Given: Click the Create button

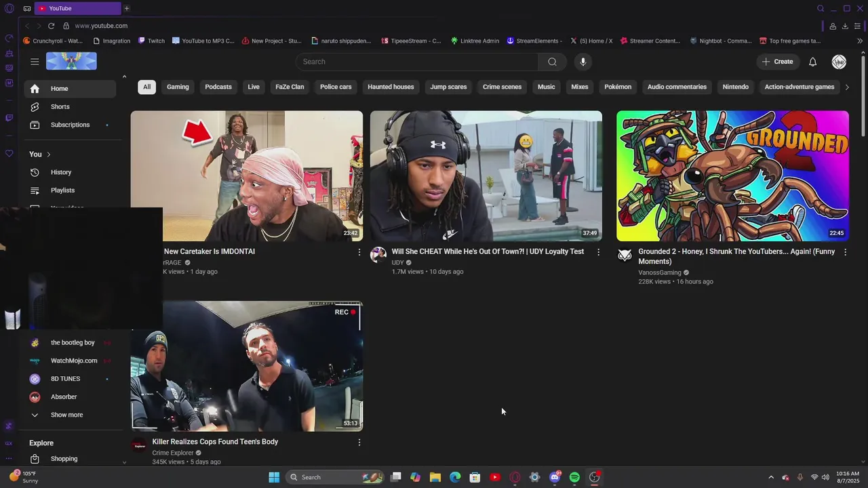Looking at the screenshot, I should coord(778,62).
